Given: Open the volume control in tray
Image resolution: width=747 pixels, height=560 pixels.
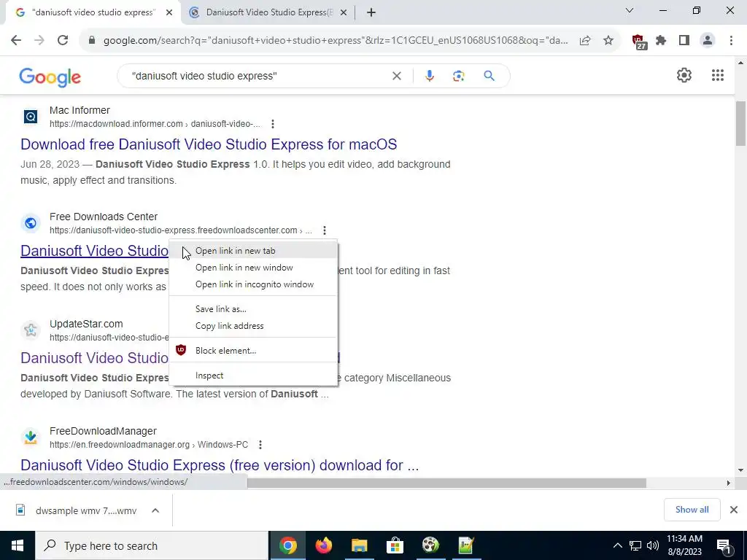Looking at the screenshot, I should click(653, 545).
